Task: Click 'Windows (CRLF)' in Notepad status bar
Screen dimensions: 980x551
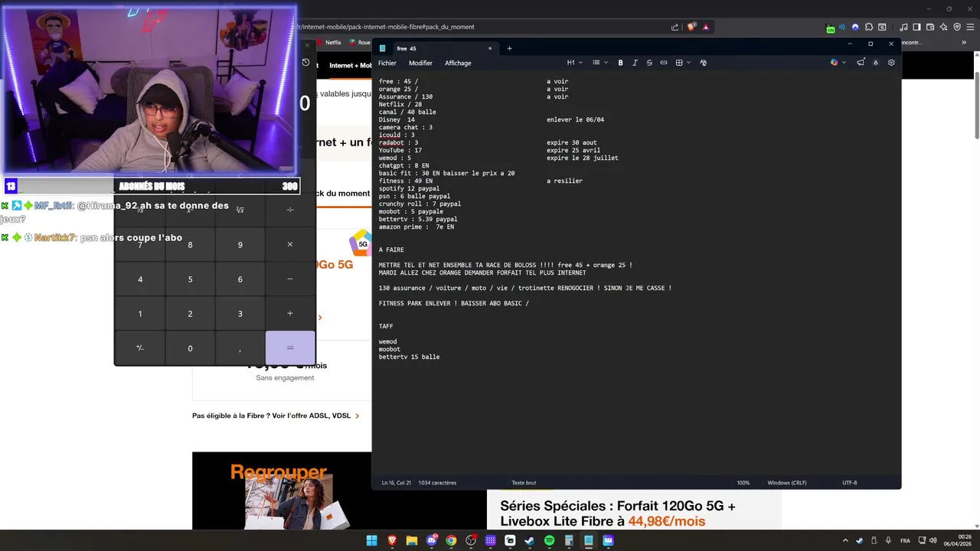Action: tap(787, 483)
